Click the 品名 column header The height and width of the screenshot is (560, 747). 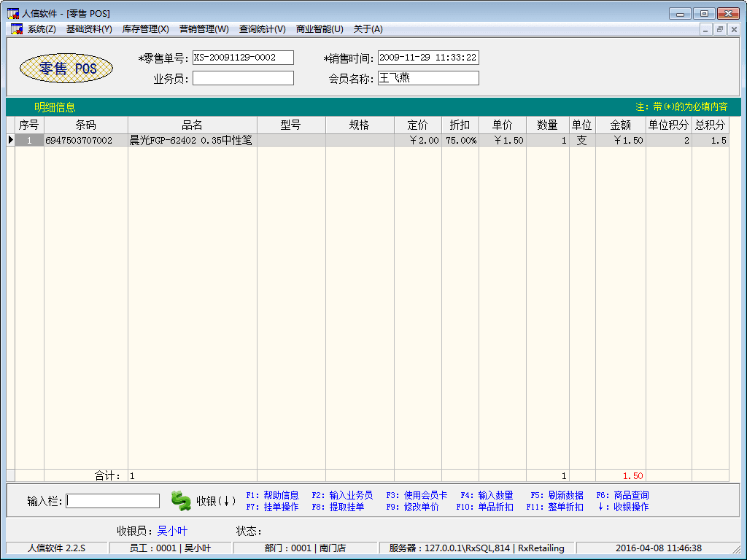(192, 125)
